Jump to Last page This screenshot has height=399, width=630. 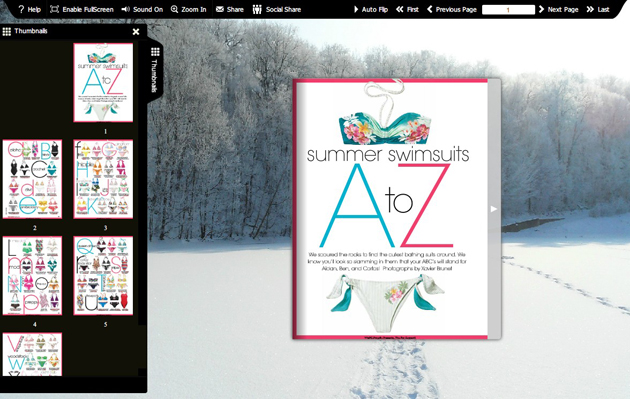[597, 9]
